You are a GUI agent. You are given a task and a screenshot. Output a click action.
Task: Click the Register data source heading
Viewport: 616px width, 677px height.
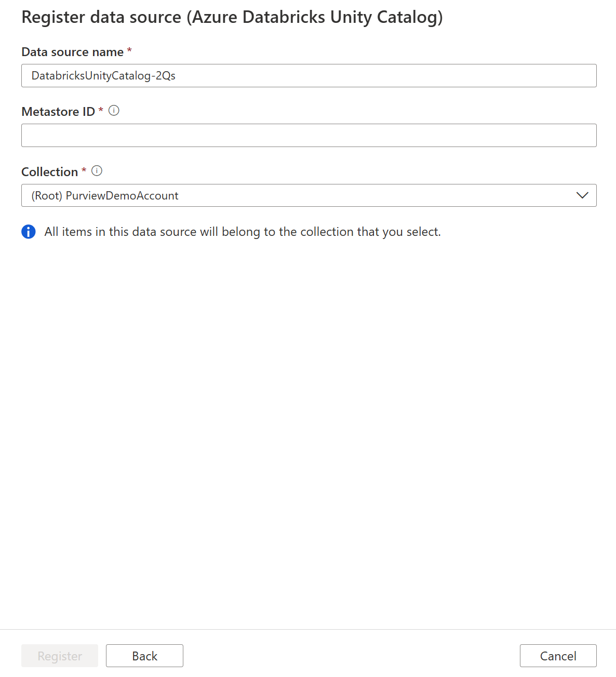232,17
